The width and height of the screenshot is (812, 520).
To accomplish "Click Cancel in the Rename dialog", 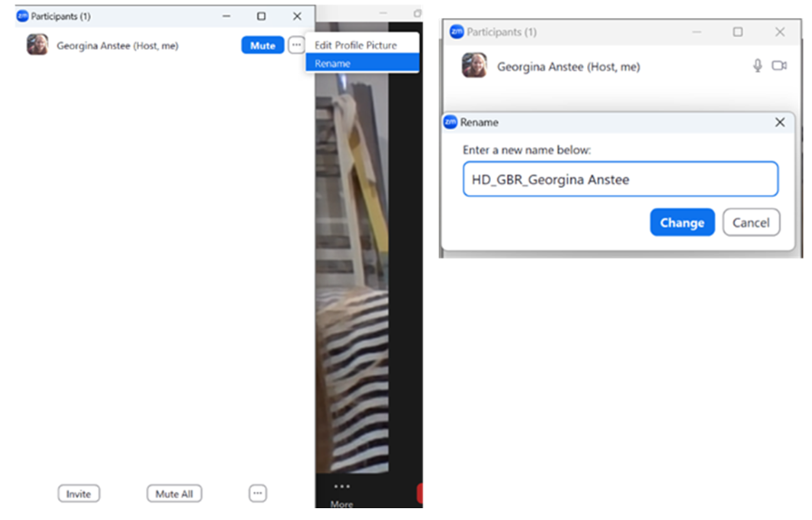I will (751, 222).
